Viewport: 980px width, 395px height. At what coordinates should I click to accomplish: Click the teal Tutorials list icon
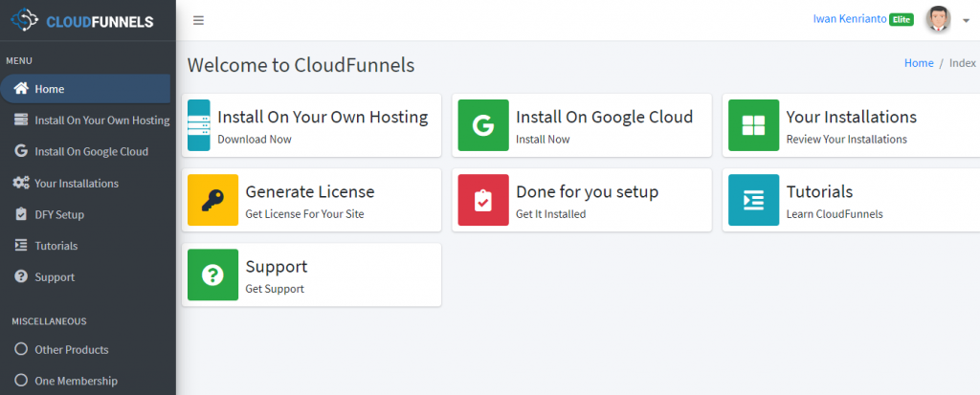tap(754, 200)
